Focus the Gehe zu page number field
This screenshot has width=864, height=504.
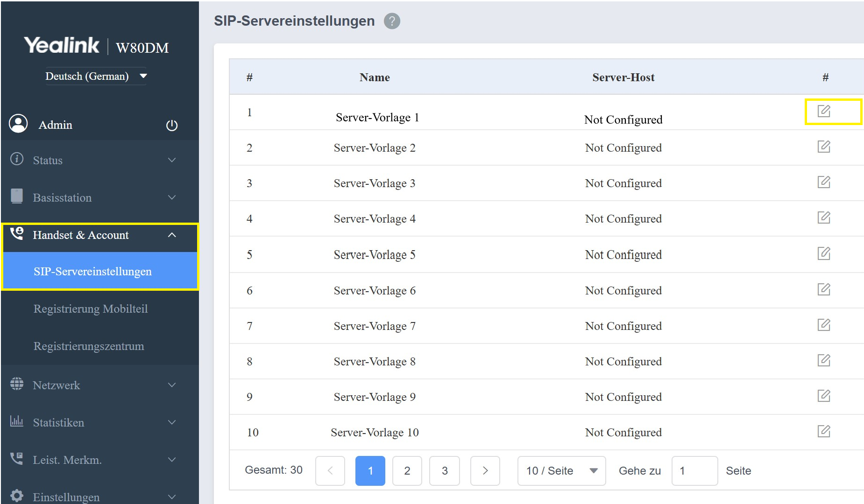pyautogui.click(x=694, y=470)
